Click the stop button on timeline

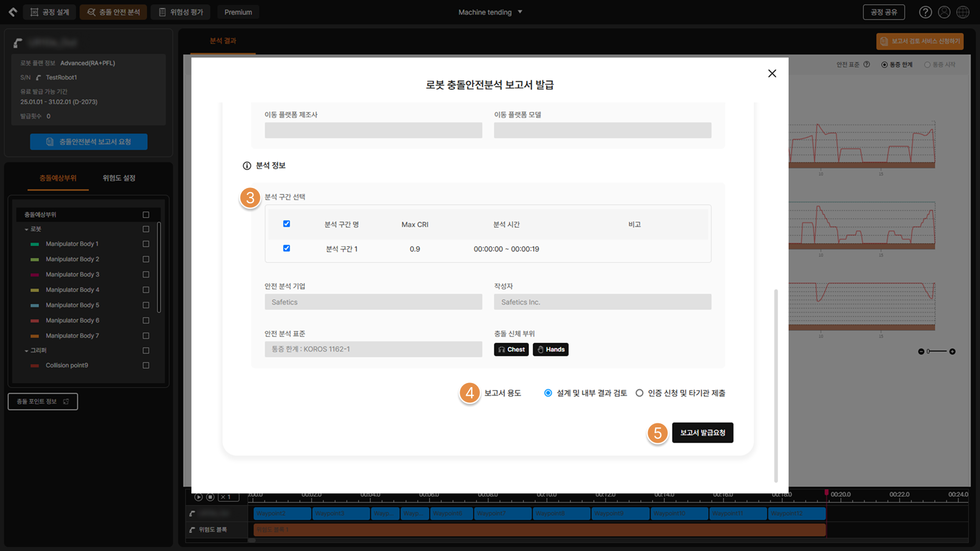click(210, 497)
